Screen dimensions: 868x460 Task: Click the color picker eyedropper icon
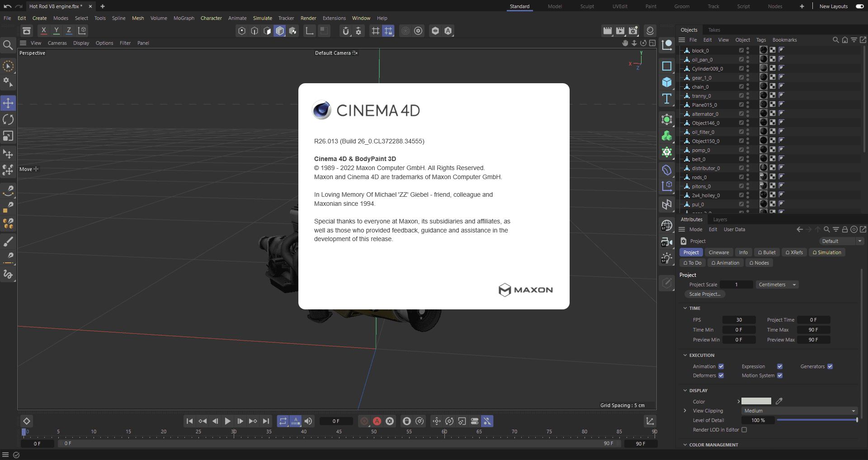click(x=779, y=401)
